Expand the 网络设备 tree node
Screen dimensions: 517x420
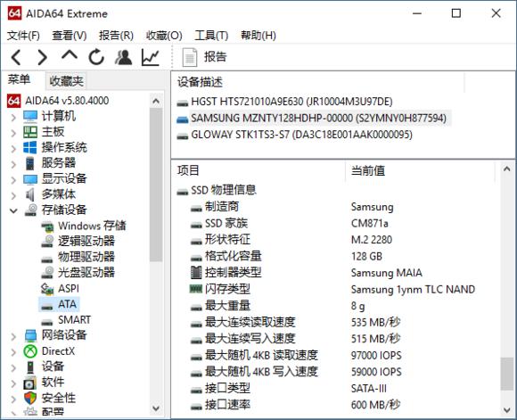tap(13, 336)
